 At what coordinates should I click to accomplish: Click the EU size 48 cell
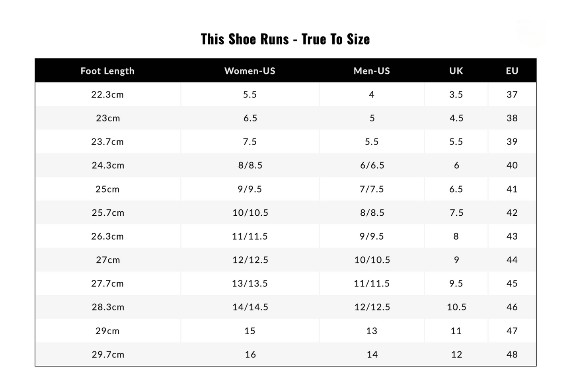(x=512, y=355)
